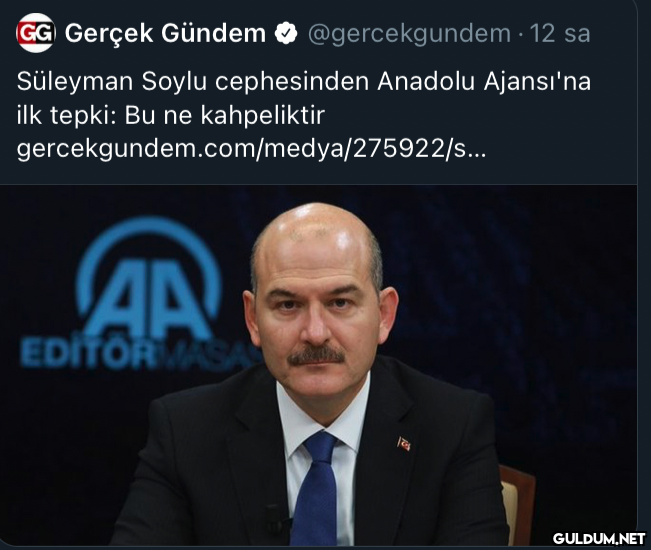Open the Gerçek Gündem GG profile avatar
651x550 pixels.
pyautogui.click(x=36, y=33)
